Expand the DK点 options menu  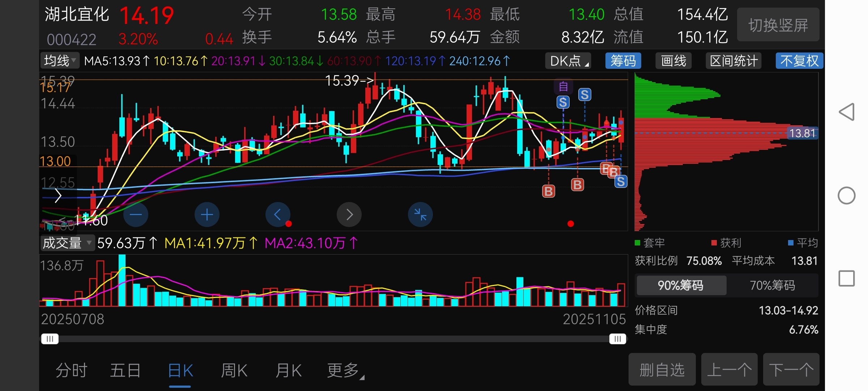(x=568, y=61)
